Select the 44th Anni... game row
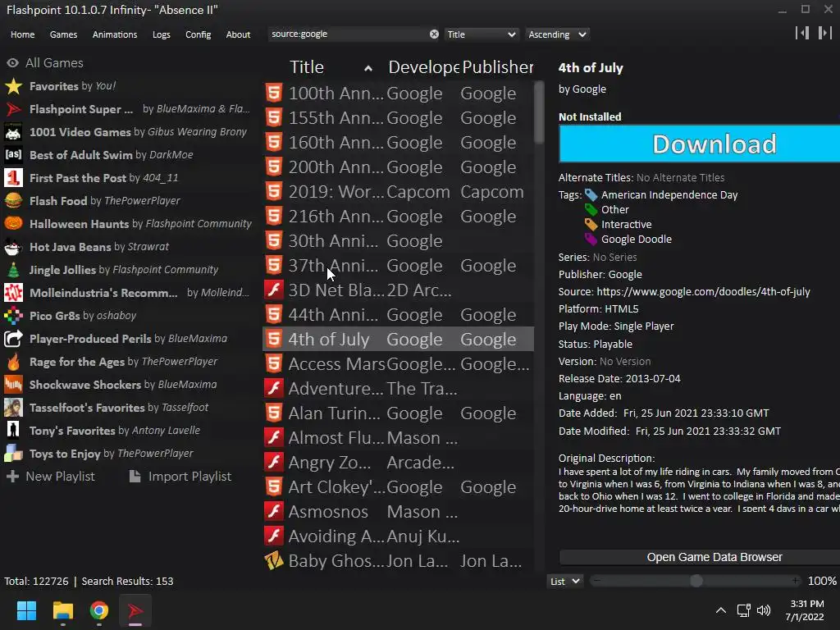 pyautogui.click(x=398, y=315)
